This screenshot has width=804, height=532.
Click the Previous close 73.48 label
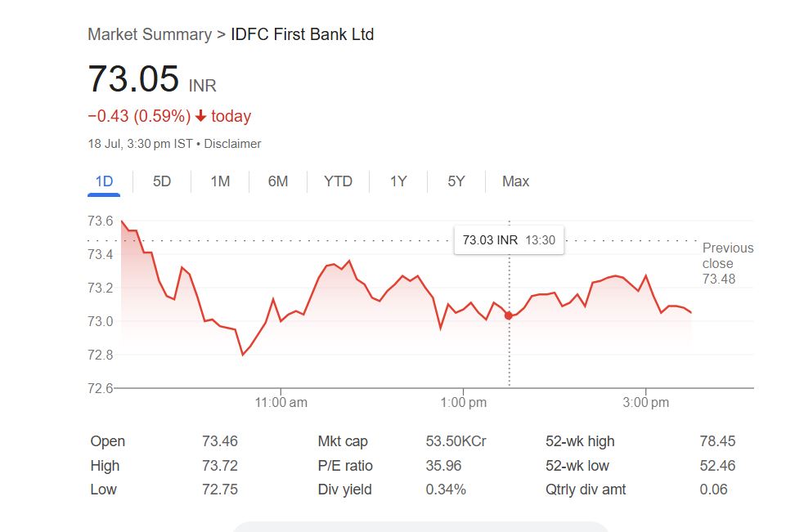point(727,263)
